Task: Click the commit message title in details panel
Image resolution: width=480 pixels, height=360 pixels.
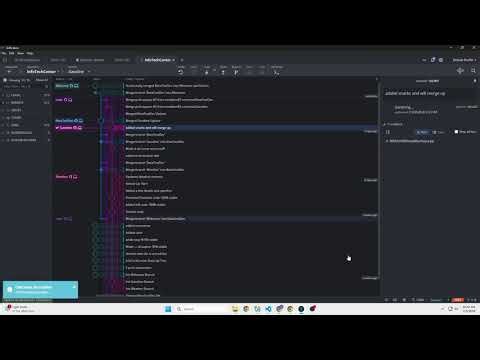Action: (415, 94)
